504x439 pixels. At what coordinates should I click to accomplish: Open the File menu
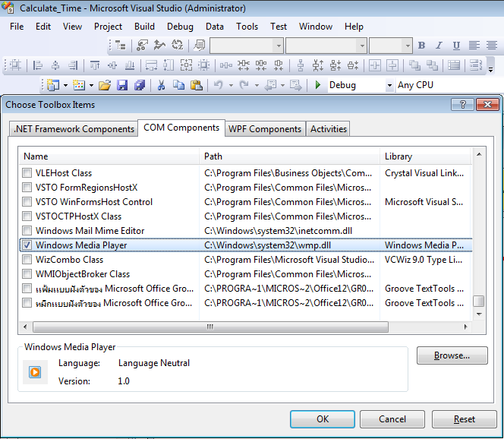click(x=17, y=27)
